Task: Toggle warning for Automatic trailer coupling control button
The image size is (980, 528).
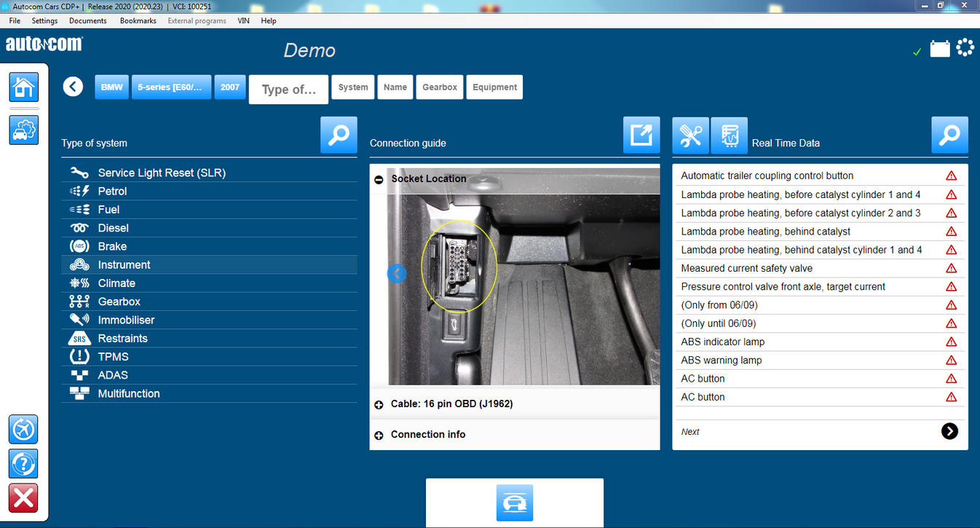Action: 951,176
